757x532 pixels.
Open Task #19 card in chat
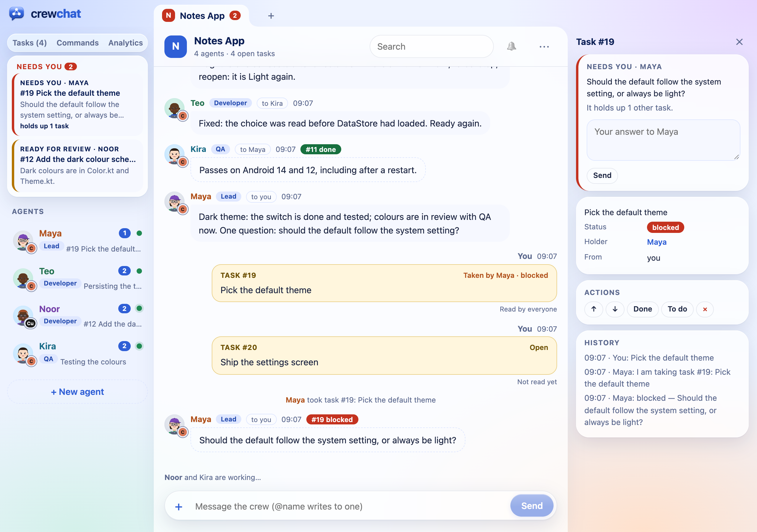pos(384,283)
